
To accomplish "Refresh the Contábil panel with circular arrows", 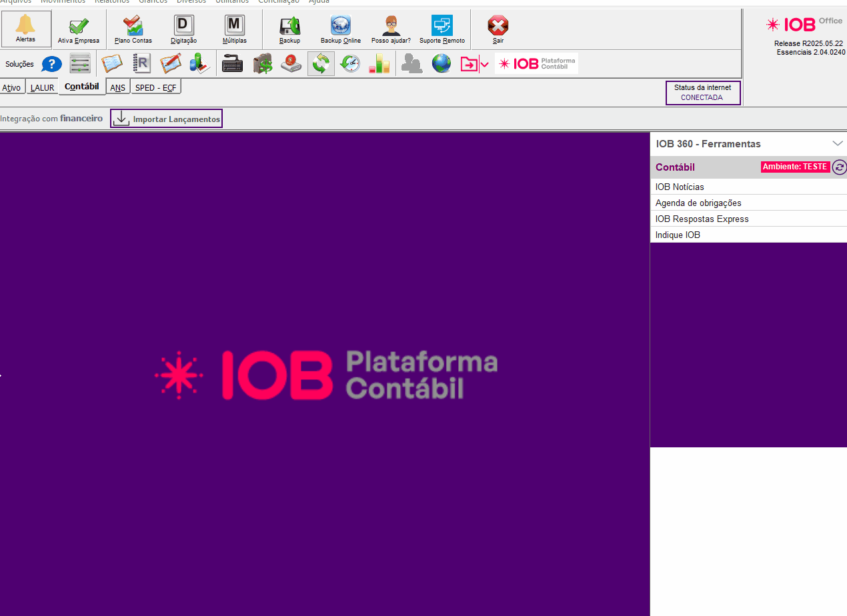I will (839, 167).
